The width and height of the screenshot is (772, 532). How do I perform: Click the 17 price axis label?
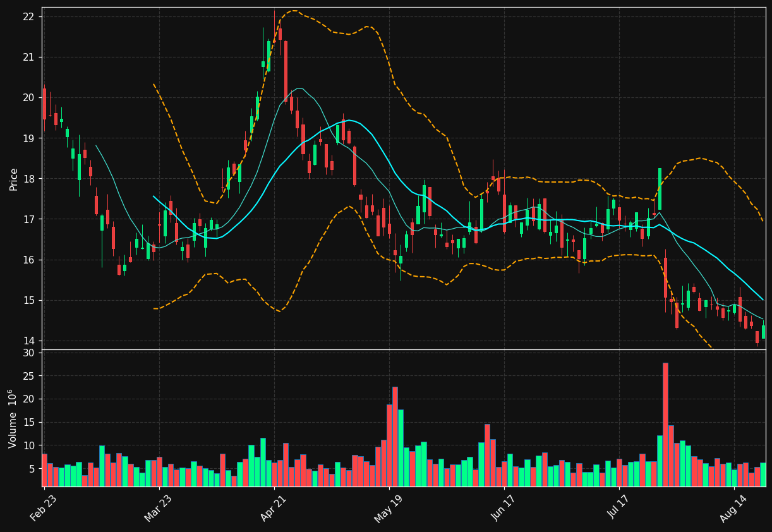coord(28,219)
